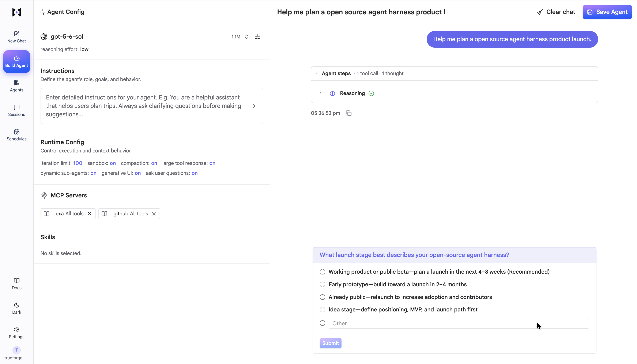Click the gpt-5-6-sol model name

pyautogui.click(x=67, y=37)
